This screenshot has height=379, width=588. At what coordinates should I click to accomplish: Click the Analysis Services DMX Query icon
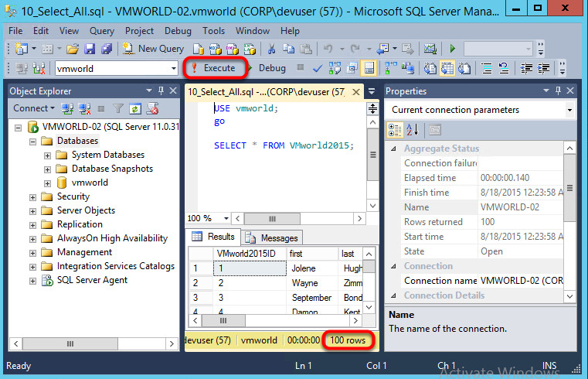click(232, 49)
